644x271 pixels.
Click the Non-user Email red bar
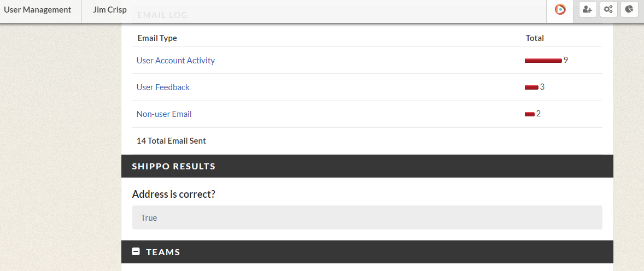529,114
